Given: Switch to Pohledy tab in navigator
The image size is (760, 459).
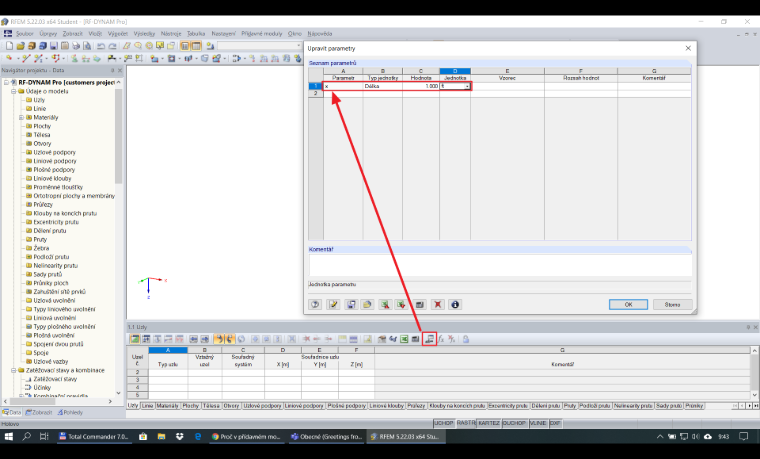Looking at the screenshot, I should [x=70, y=412].
